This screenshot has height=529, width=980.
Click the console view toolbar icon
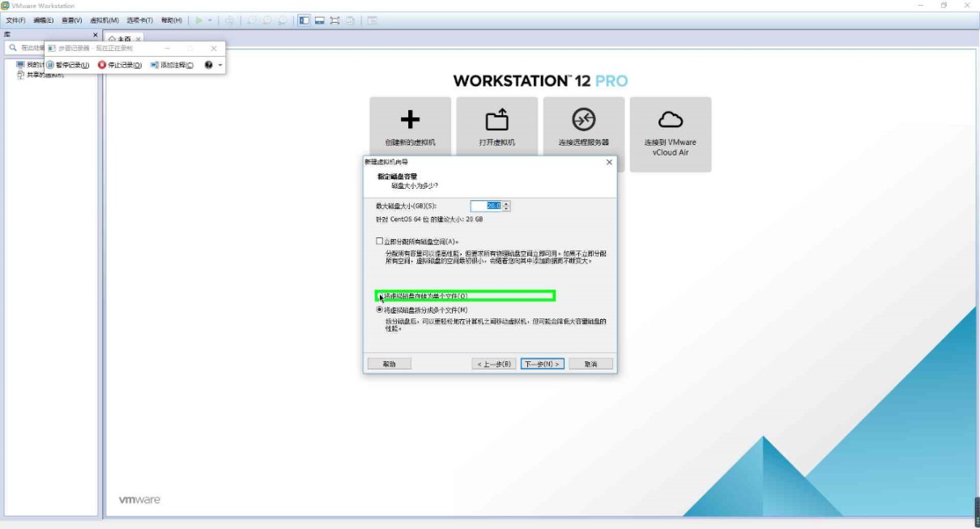pyautogui.click(x=372, y=20)
